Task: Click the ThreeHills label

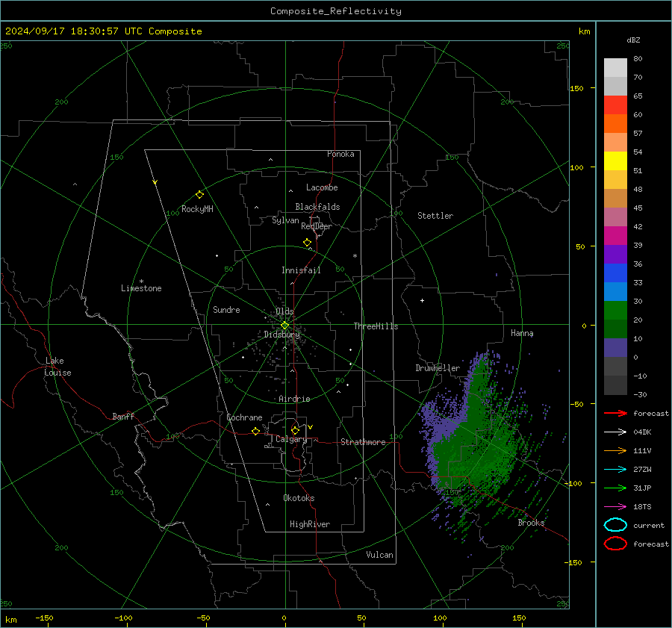Action: (x=376, y=326)
